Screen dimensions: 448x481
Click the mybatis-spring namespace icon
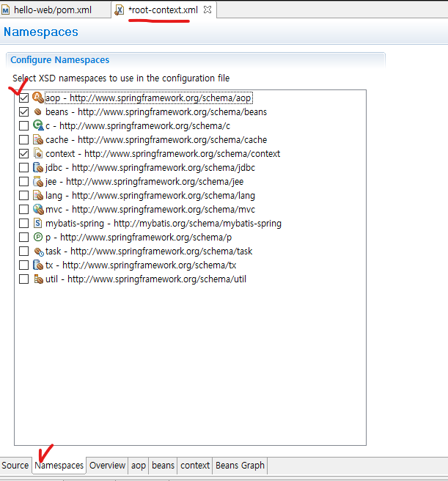pyautogui.click(x=37, y=223)
